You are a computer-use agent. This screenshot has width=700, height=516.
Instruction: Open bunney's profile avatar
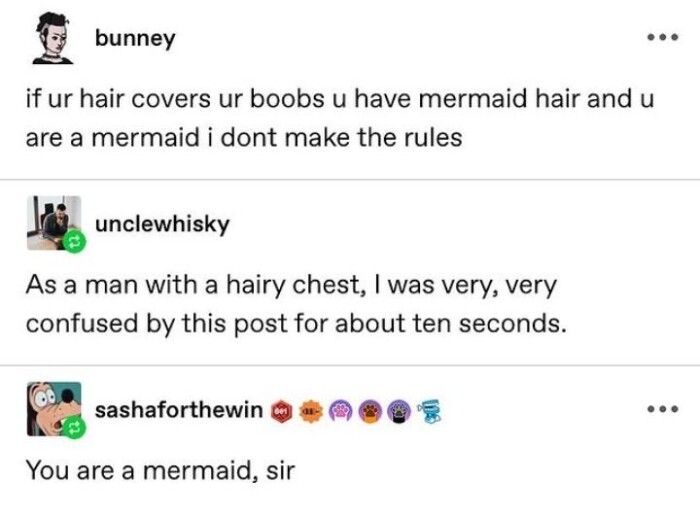53,38
